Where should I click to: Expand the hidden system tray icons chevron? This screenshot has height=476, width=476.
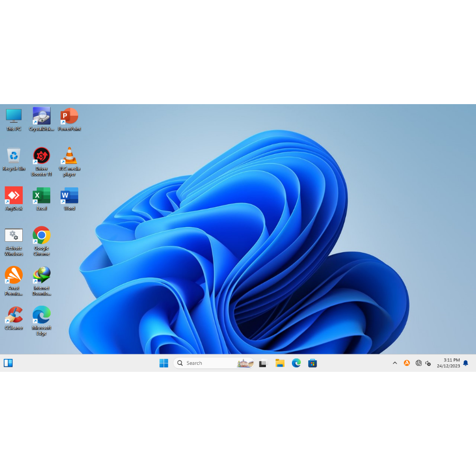pos(395,363)
